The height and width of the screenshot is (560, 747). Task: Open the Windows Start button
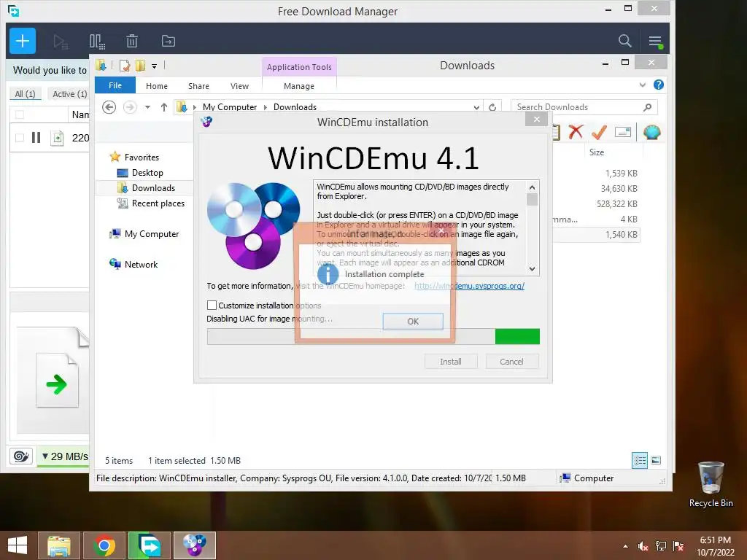click(18, 545)
